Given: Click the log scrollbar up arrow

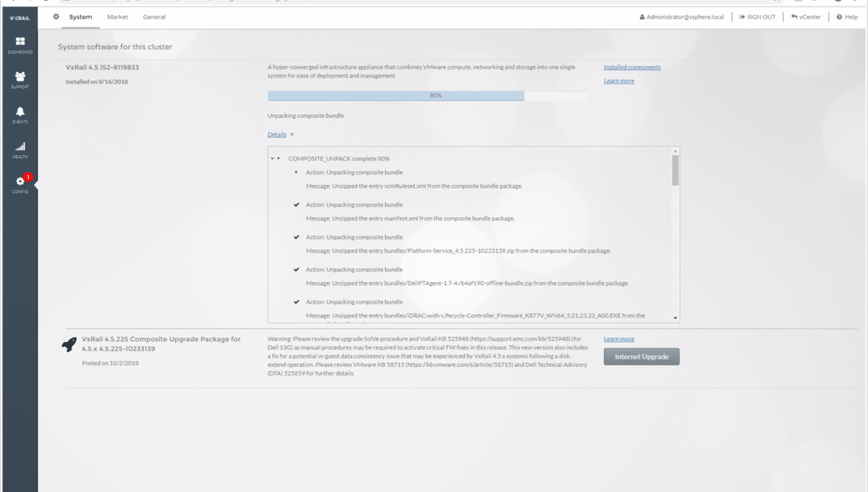Looking at the screenshot, I should tap(675, 151).
